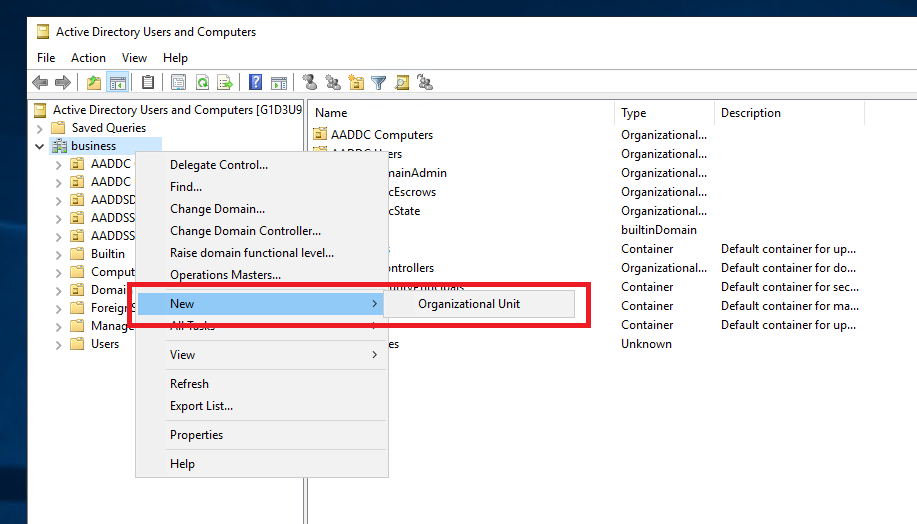Viewport: 917px width, 524px height.
Task: Click the Builtin folder icon in tree
Action: 77,254
